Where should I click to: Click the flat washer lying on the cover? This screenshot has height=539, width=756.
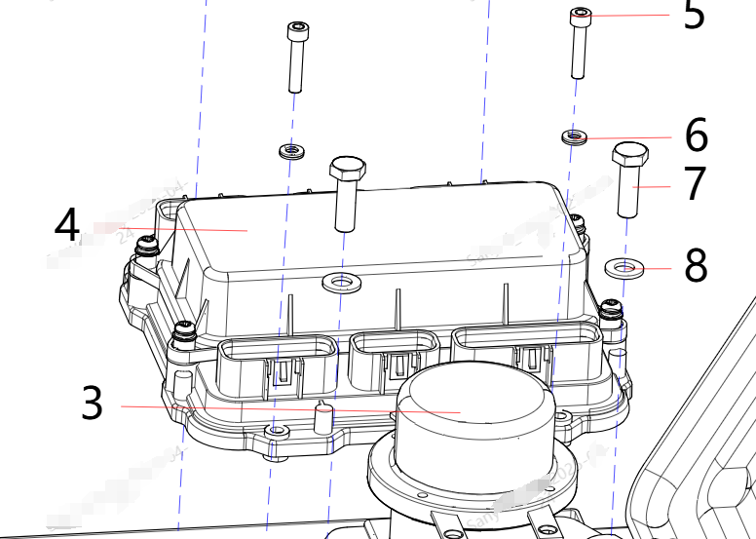coord(339,283)
